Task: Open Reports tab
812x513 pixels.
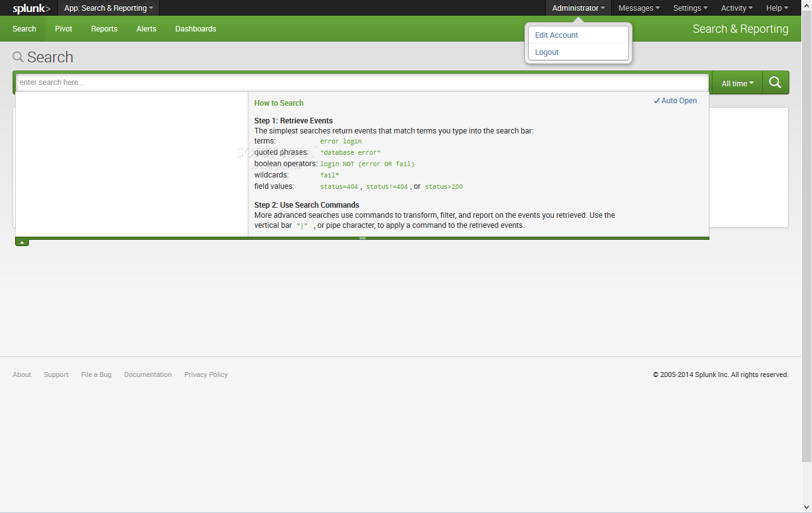Action: [x=104, y=29]
